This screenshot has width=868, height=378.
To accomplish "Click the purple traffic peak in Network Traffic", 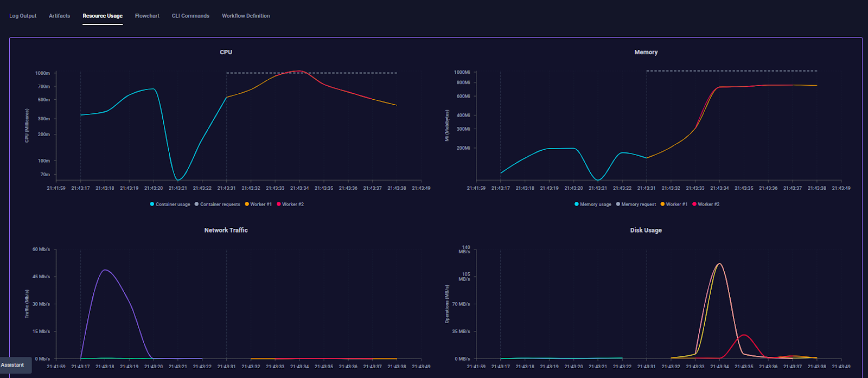I will 105,270.
